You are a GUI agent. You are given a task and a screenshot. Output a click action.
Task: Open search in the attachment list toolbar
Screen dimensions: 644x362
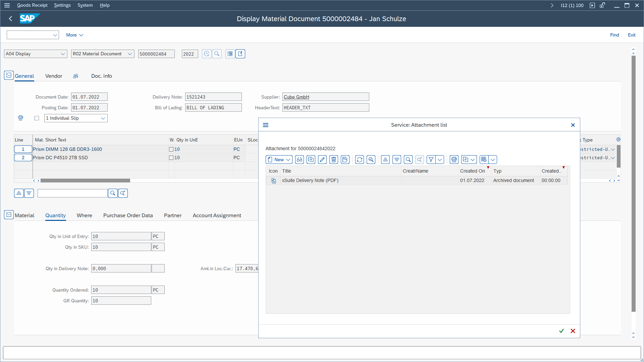408,160
